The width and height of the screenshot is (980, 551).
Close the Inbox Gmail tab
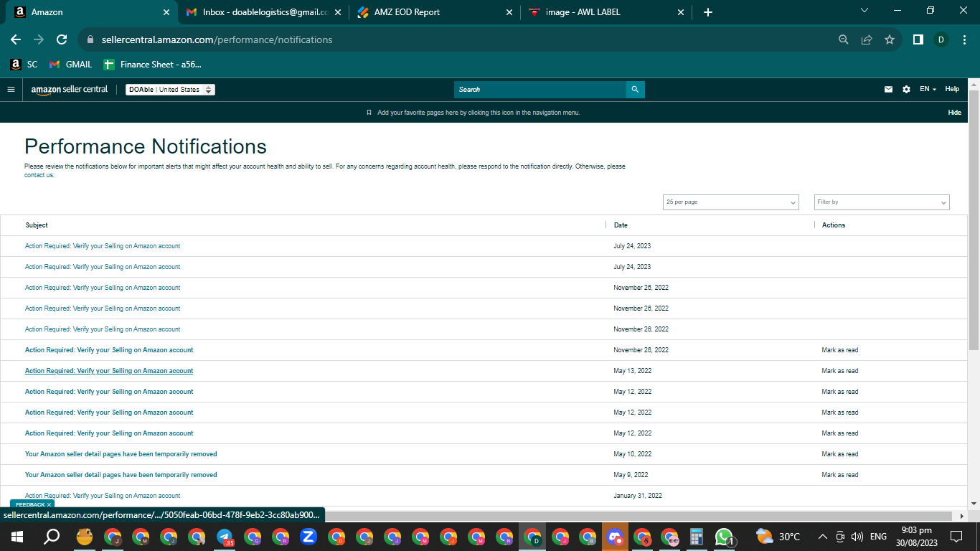point(338,12)
